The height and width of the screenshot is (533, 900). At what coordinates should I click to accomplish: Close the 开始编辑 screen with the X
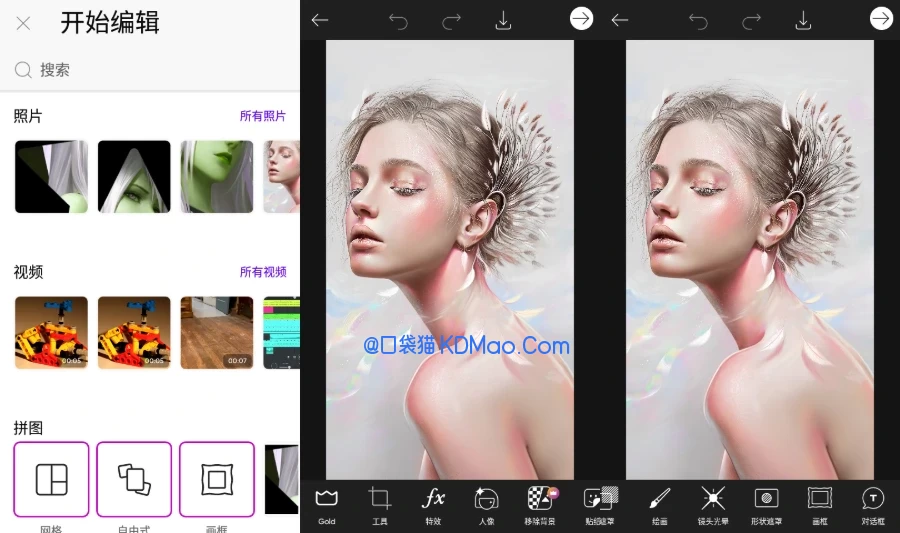[24, 24]
